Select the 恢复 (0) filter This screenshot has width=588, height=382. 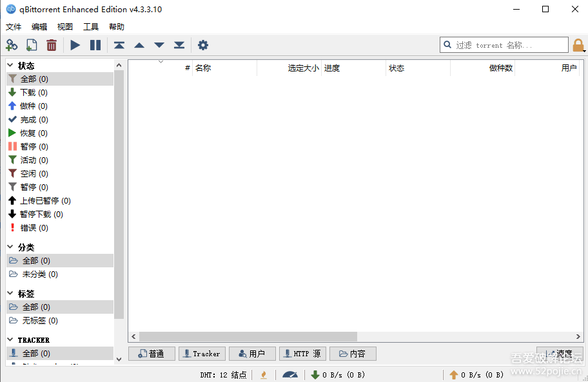click(60, 133)
